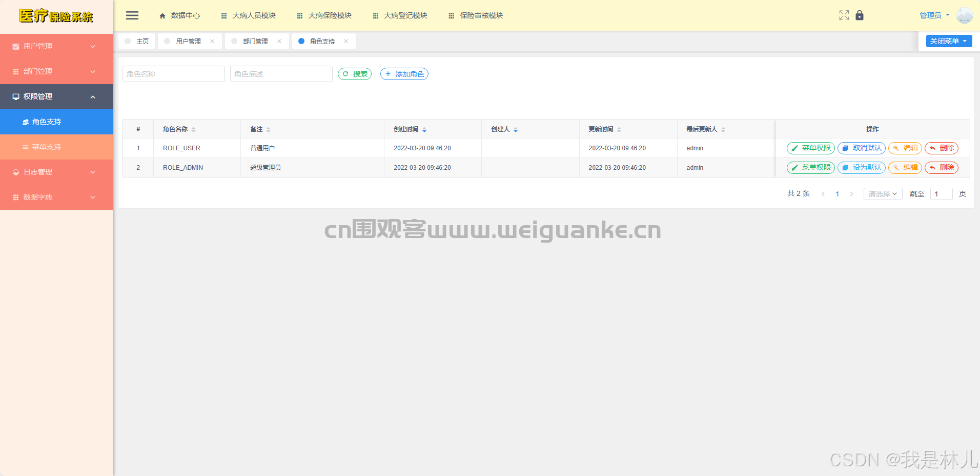Open 保险审核模块 in top navigation
Viewport: 980px width, 476px height.
[476, 15]
